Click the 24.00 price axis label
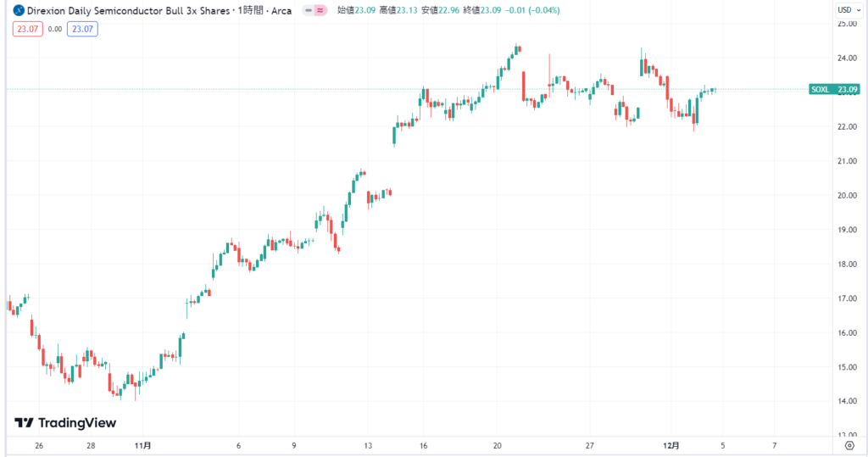868x457 pixels. [x=847, y=59]
